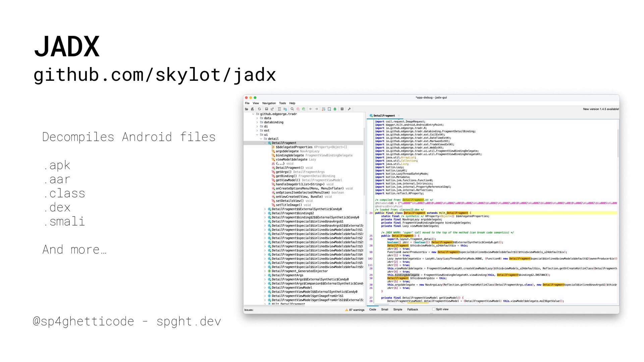
Task: Expand the DetailFragmentViewModel class node
Action: tap(265, 288)
